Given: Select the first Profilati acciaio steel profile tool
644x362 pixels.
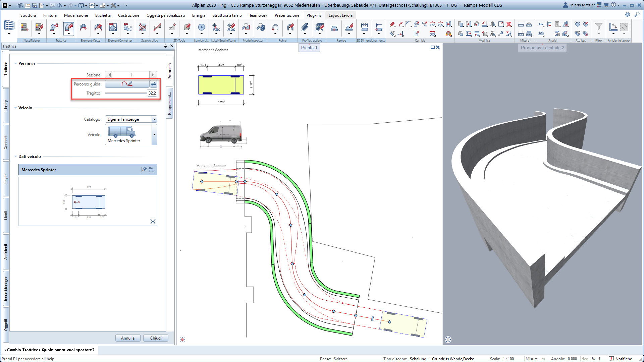Looking at the screenshot, I should pos(305,27).
